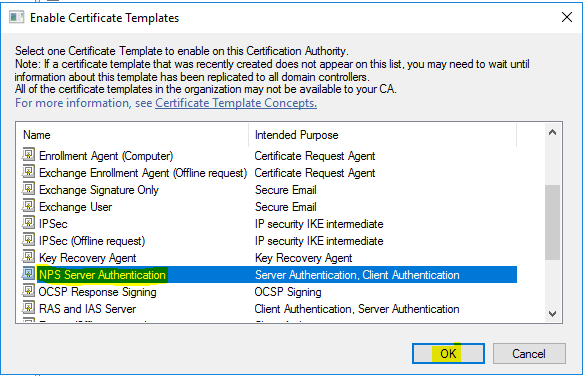The width and height of the screenshot is (584, 376).
Task: Open the Certificate Template Concepts link
Action: click(236, 103)
